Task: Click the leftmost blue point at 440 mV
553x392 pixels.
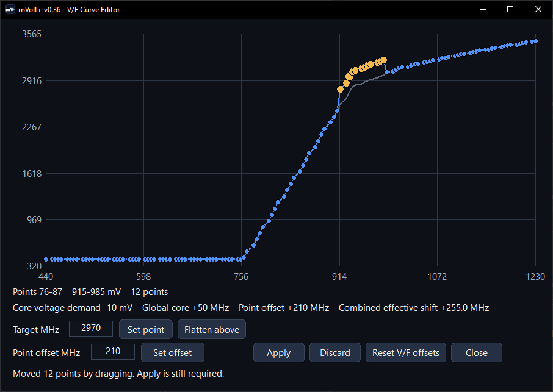Action: (x=46, y=259)
